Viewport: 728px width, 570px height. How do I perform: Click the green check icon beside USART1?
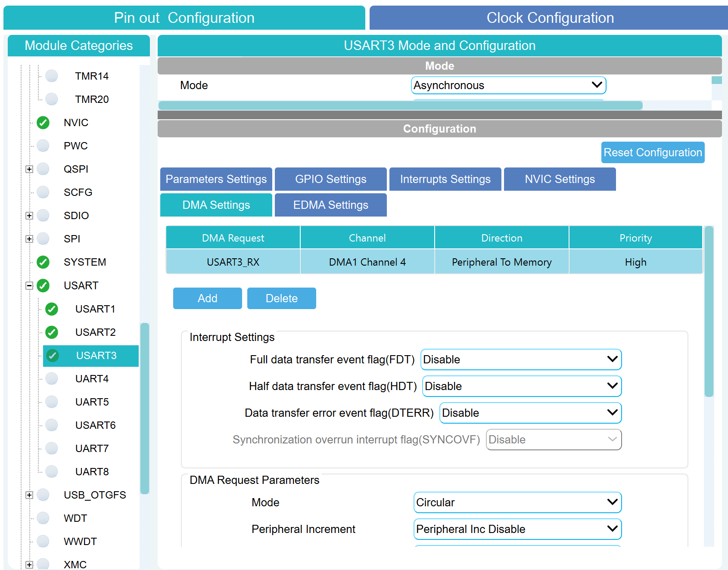pyautogui.click(x=52, y=309)
